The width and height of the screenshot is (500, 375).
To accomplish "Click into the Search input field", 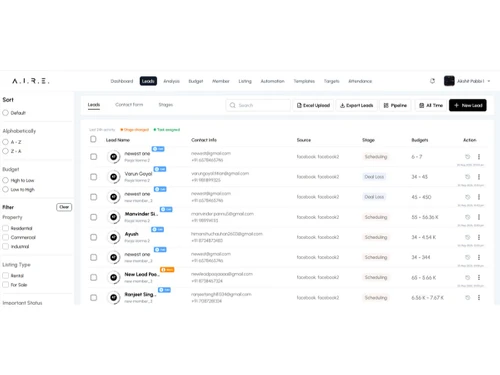I will tap(258, 105).
